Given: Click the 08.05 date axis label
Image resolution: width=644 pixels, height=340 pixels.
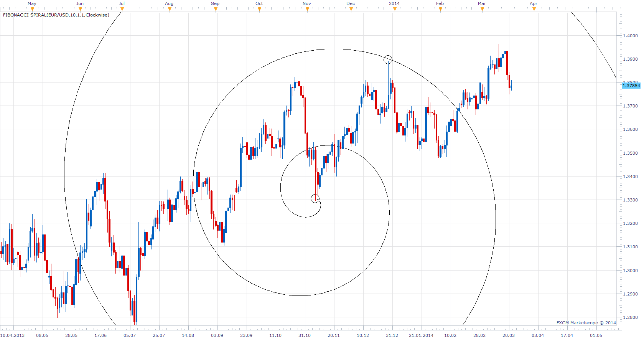Looking at the screenshot, I should point(42,335).
